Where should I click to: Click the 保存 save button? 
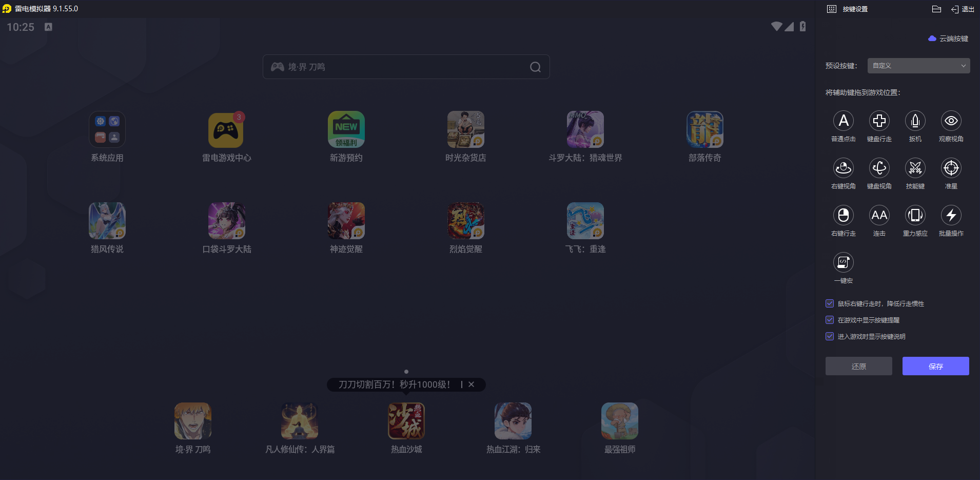pyautogui.click(x=935, y=366)
